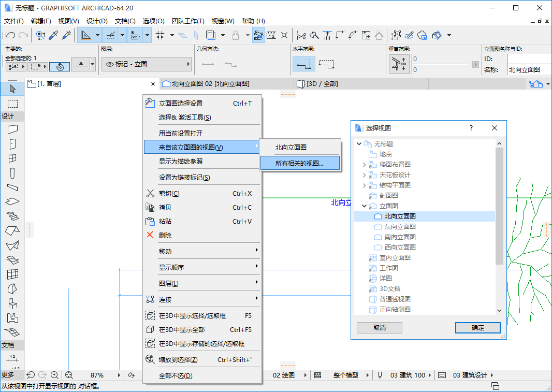Choose the Dimension tool under 文档 section

point(12,359)
